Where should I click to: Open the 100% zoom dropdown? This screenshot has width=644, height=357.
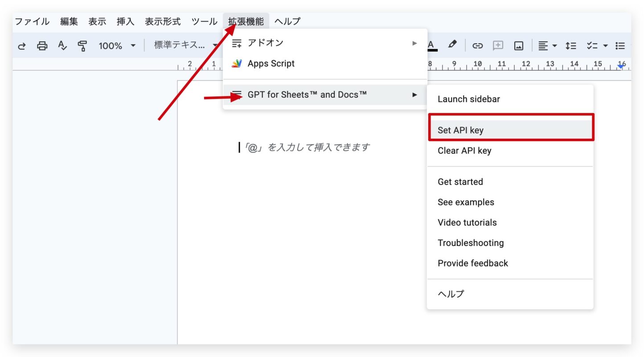[117, 46]
